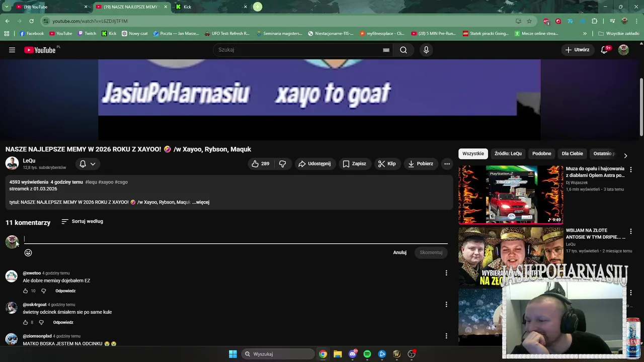Click the Udostępnij share button
This screenshot has height=362, width=644.
coord(314,164)
